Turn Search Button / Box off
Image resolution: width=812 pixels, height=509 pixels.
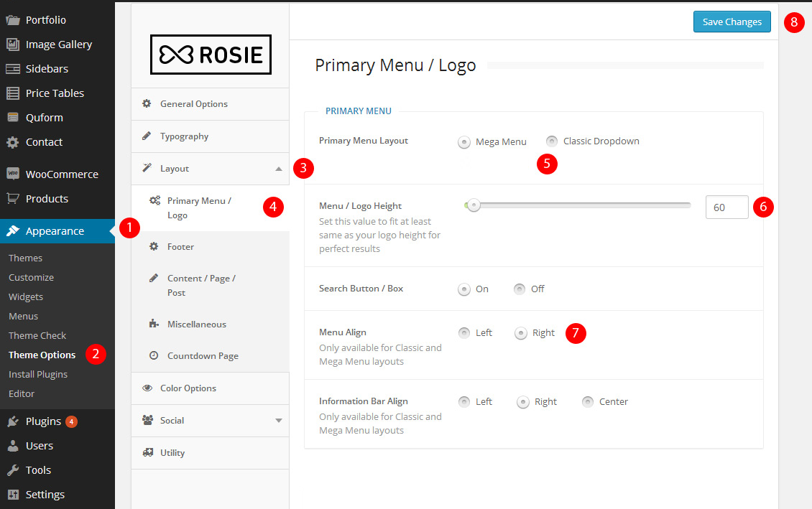tap(520, 289)
